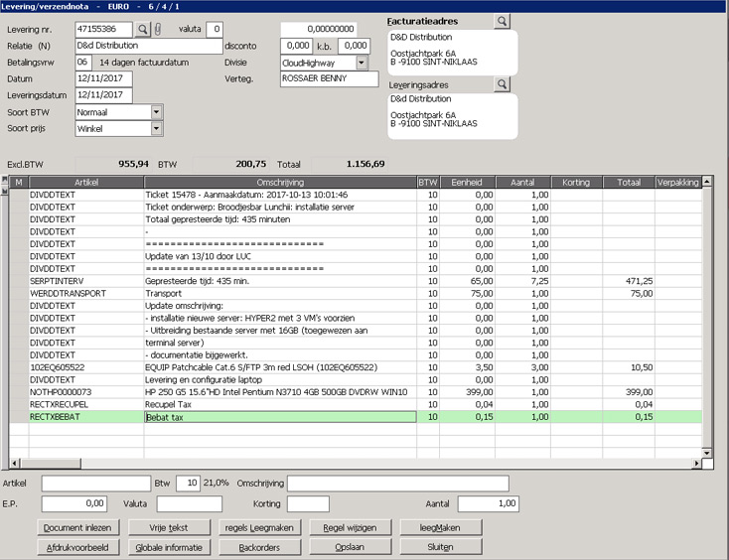Click the bottom Artikel input field

(96, 484)
